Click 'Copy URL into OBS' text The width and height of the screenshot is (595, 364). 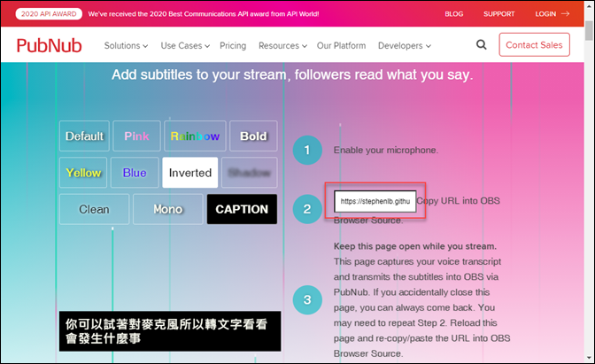(459, 200)
